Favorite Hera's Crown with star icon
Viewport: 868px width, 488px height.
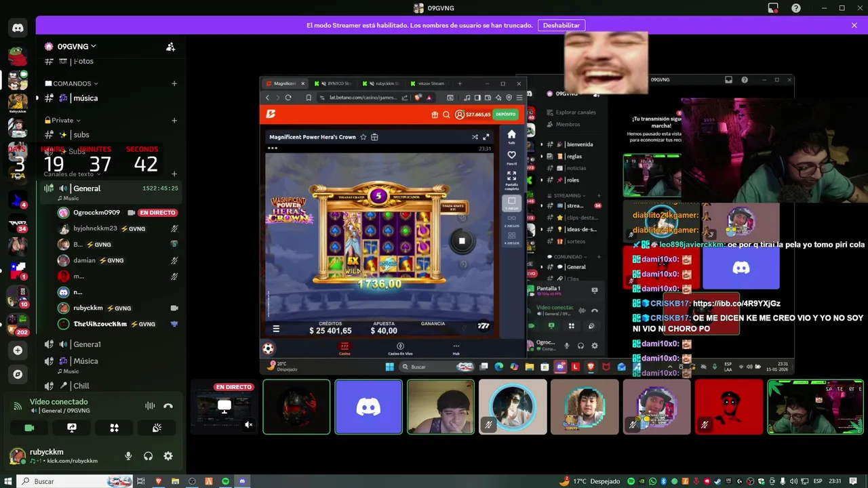coord(363,137)
